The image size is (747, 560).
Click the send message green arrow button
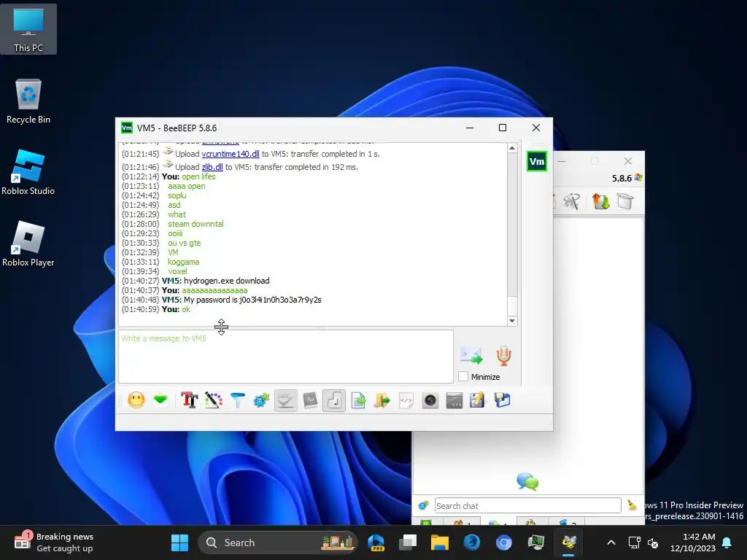472,356
